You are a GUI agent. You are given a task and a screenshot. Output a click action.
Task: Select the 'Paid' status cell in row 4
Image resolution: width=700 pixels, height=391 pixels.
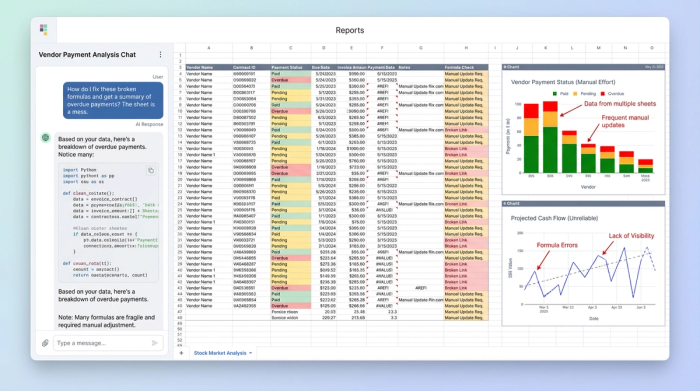[x=291, y=74]
